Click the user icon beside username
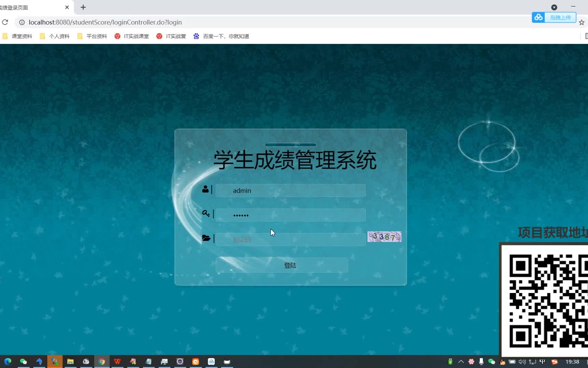588x368 pixels. point(205,189)
